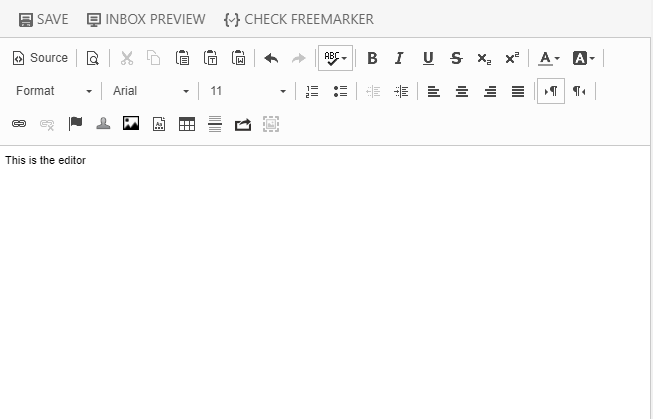This screenshot has height=419, width=653.
Task: Click CHECK FREEMARKER in top bar
Action: point(299,19)
